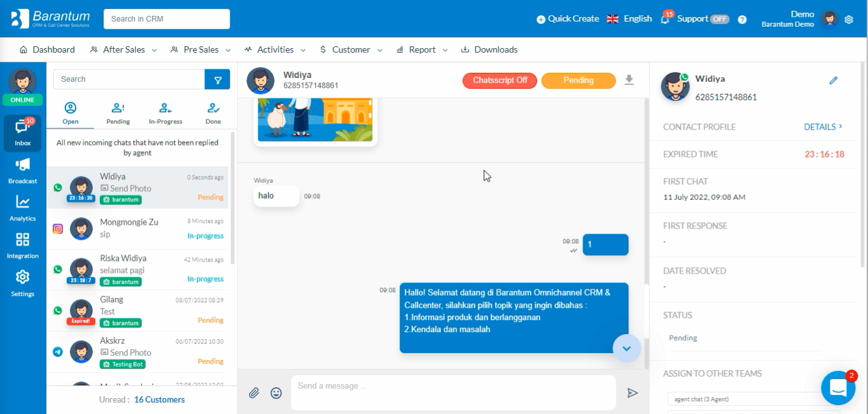
Task: Open agent chat (3 Agent) team selector
Action: pos(753,399)
